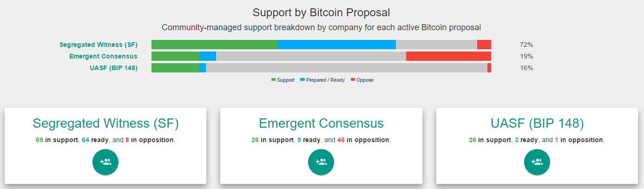This screenshot has width=644, height=189.
Task: Toggle the blue Prepared / Ready legend item
Action: (x=322, y=80)
